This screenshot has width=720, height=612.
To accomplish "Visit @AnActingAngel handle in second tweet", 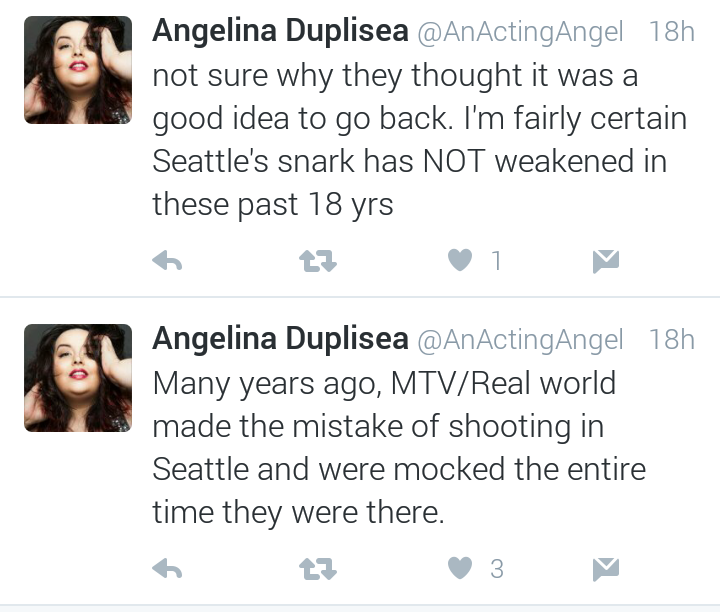I will tap(520, 340).
